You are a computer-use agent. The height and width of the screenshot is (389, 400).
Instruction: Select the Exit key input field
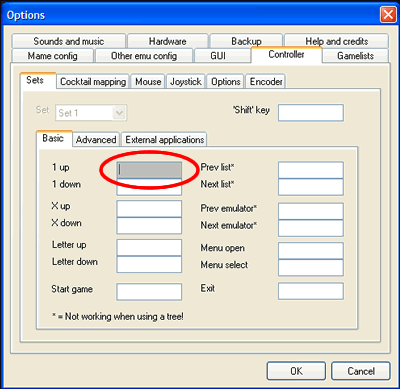[x=311, y=291]
